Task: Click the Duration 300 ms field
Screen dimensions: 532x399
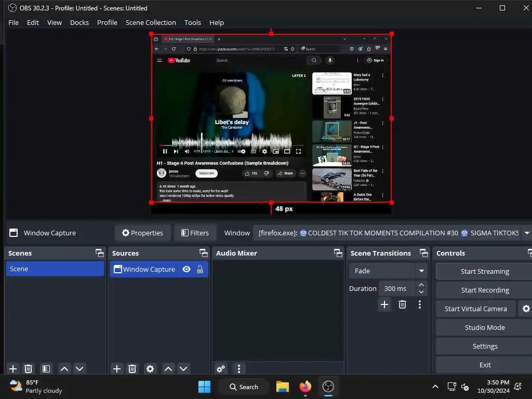Action: pos(397,288)
